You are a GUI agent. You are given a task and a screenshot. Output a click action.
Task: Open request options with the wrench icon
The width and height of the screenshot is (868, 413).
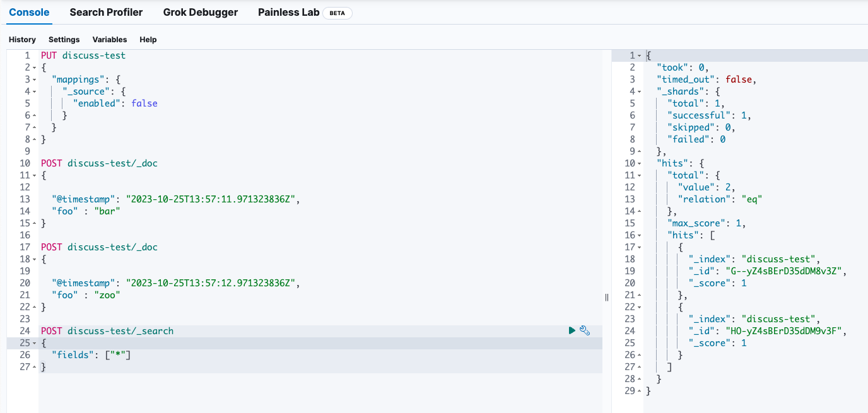coord(584,330)
